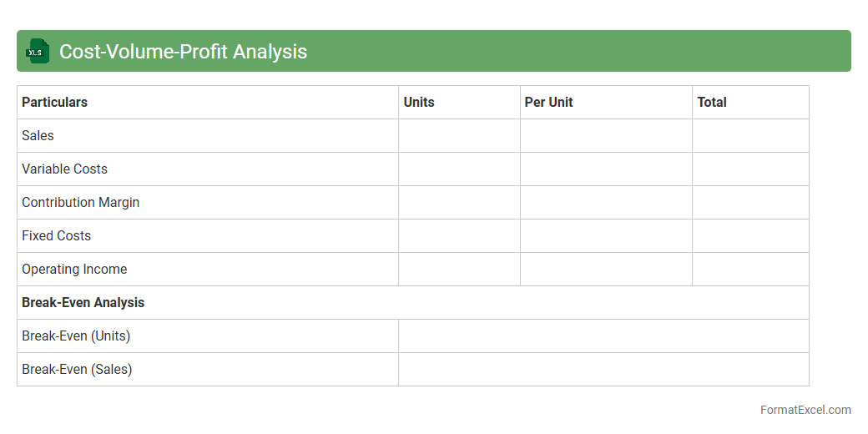This screenshot has width=868, height=434.
Task: Click the Variable Costs Per Unit cell
Action: click(x=606, y=169)
